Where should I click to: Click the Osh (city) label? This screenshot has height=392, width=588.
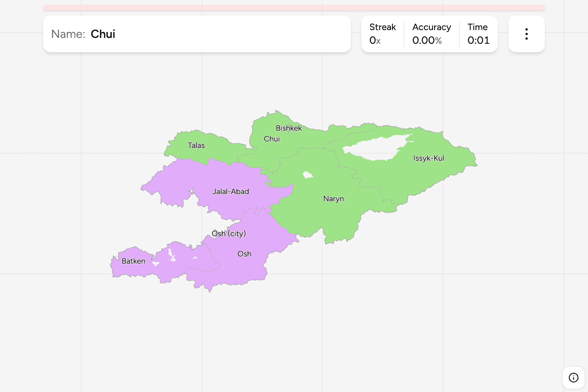[229, 234]
